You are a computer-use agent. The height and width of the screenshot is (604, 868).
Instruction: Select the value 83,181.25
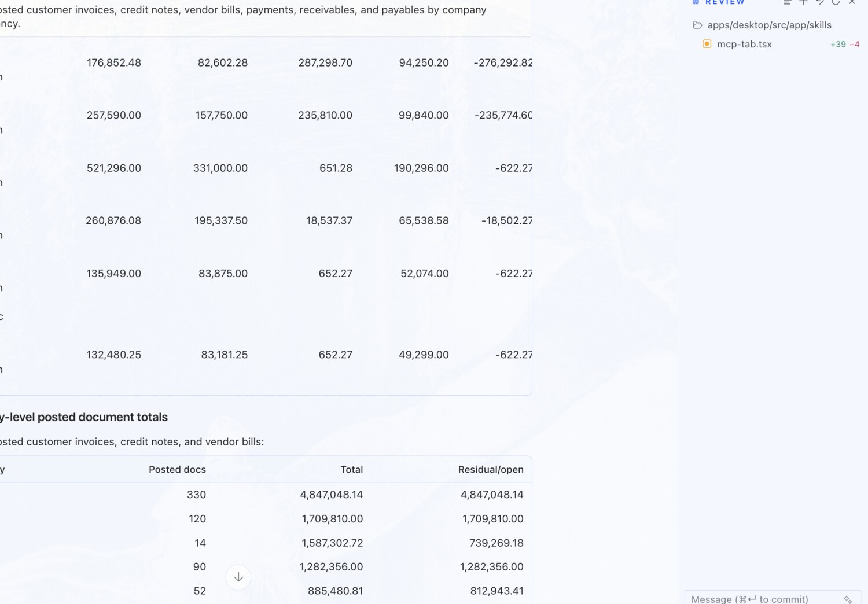(x=225, y=355)
